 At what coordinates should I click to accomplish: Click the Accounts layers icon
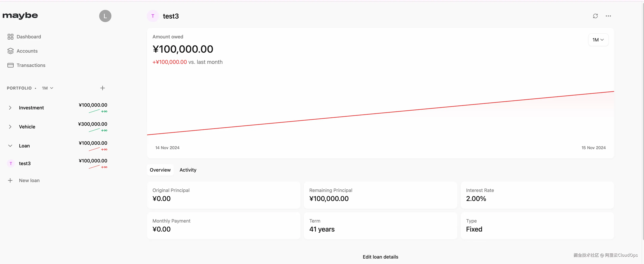click(x=10, y=51)
